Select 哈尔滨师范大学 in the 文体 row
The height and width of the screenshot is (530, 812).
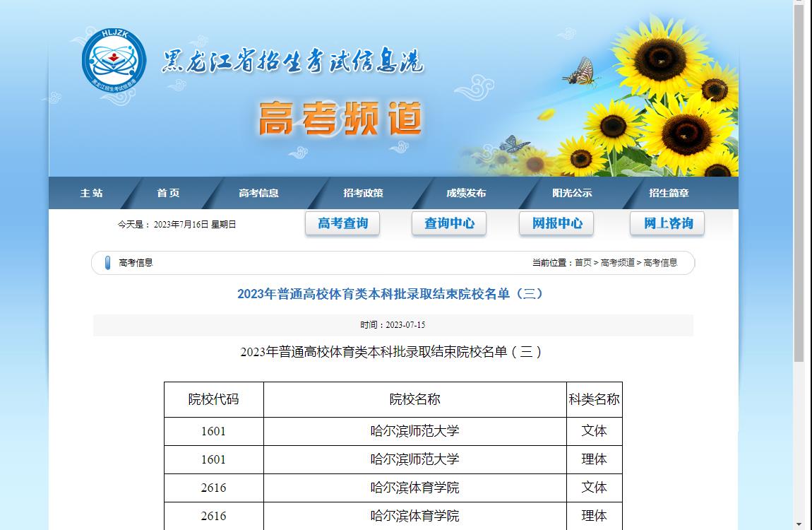(414, 431)
